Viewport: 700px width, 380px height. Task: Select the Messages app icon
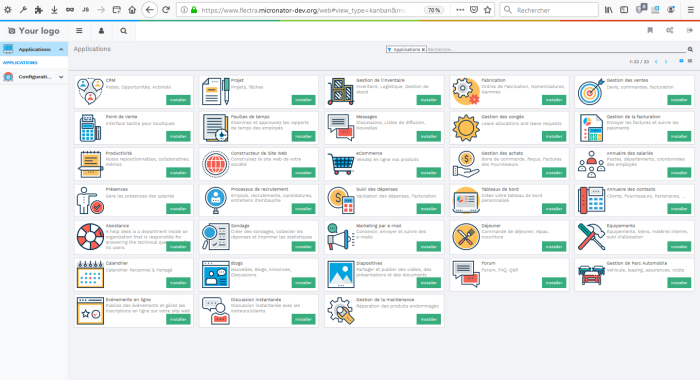(341, 128)
